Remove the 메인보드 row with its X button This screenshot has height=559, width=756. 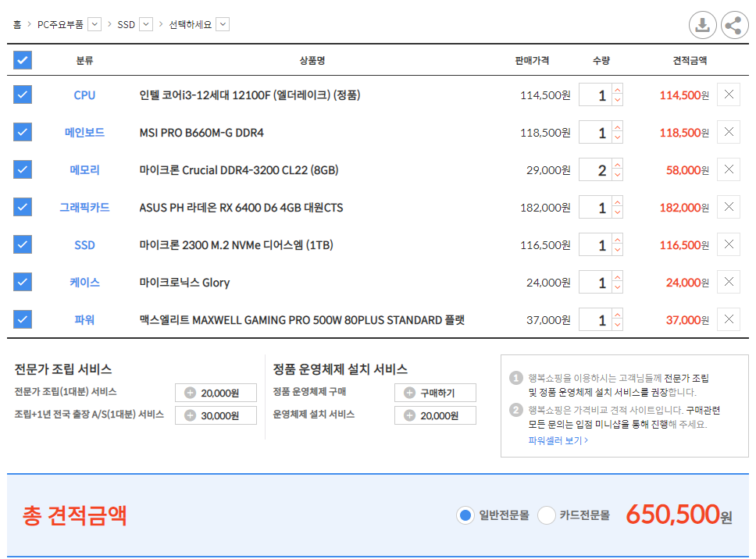click(x=729, y=132)
